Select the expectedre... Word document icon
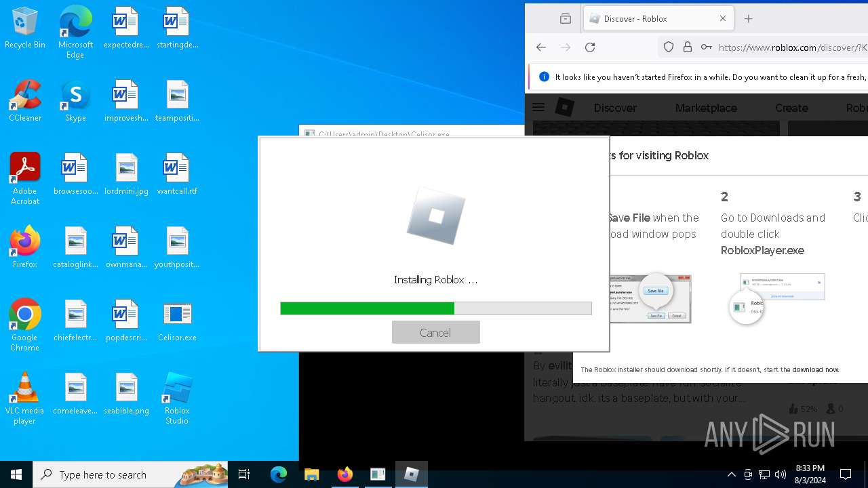 coord(126,28)
